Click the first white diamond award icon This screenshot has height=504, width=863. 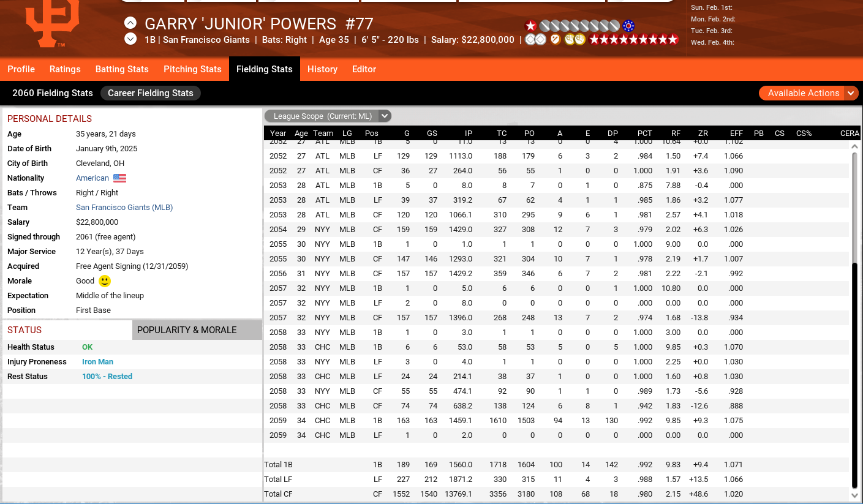tap(531, 40)
